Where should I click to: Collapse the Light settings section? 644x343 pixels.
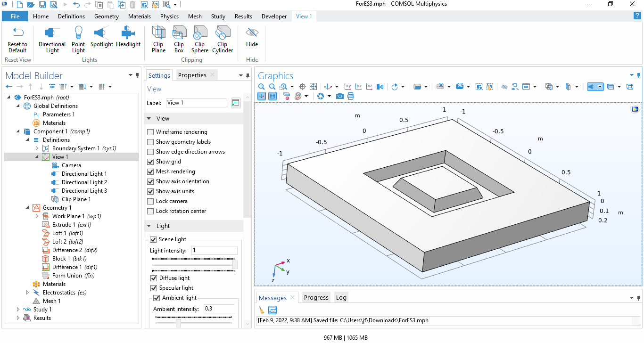click(149, 226)
